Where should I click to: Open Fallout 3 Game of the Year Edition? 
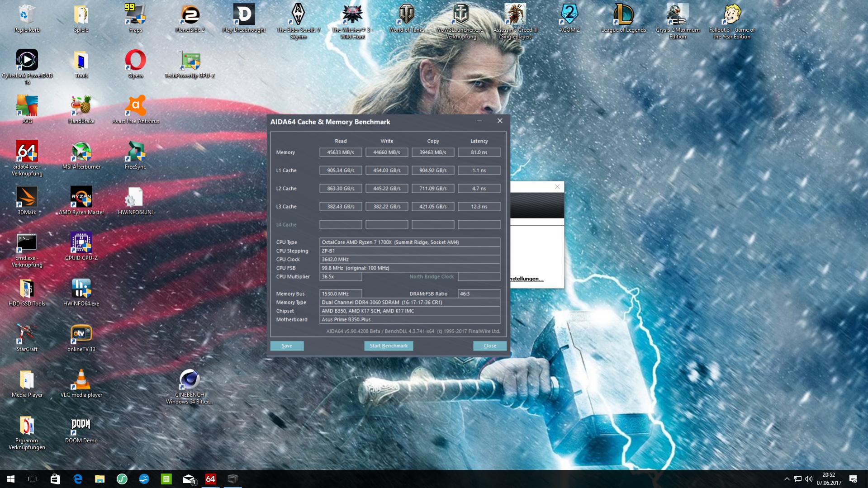(732, 21)
